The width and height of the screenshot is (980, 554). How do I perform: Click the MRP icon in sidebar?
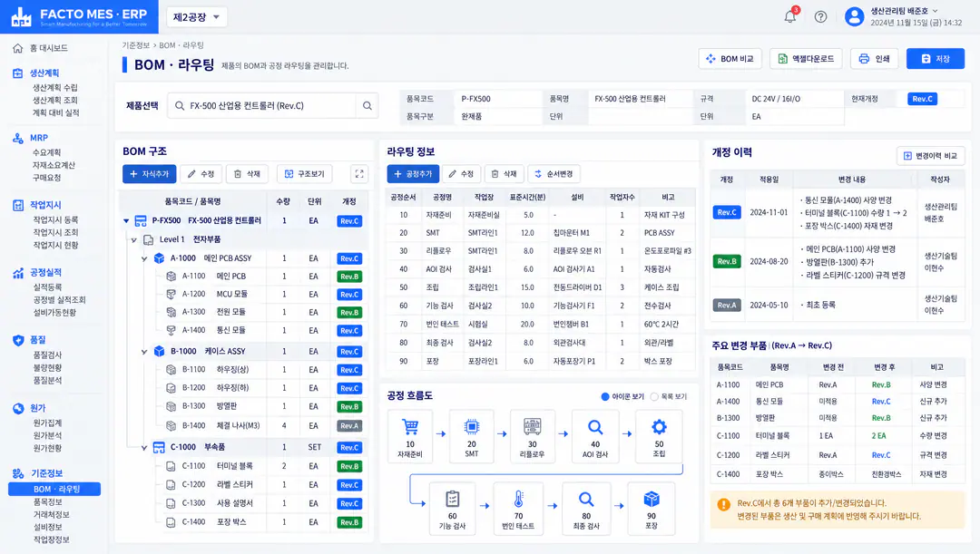17,138
